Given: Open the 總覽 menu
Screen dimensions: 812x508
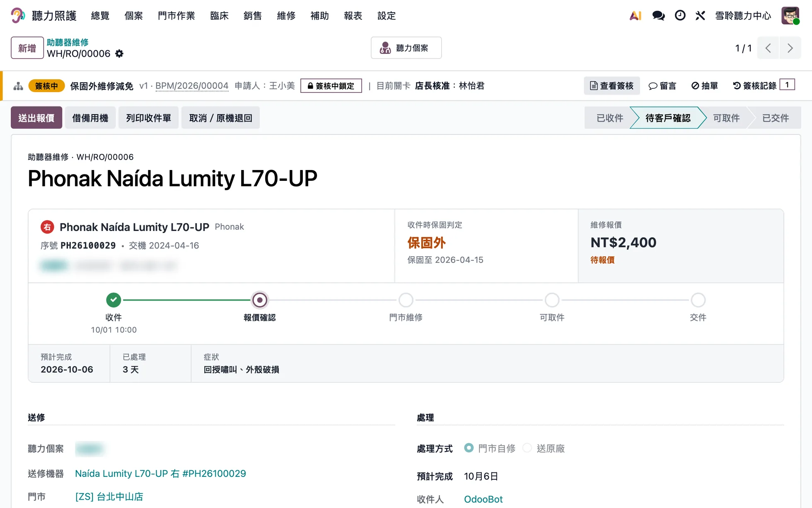Looking at the screenshot, I should click(100, 16).
